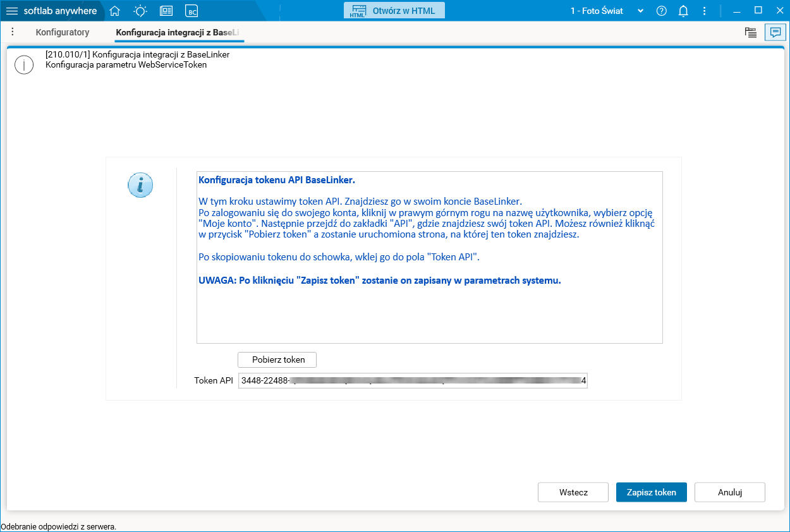Click the Konfiguracja tokenu API BaseLinker heading
This screenshot has height=532, width=790.
point(277,180)
